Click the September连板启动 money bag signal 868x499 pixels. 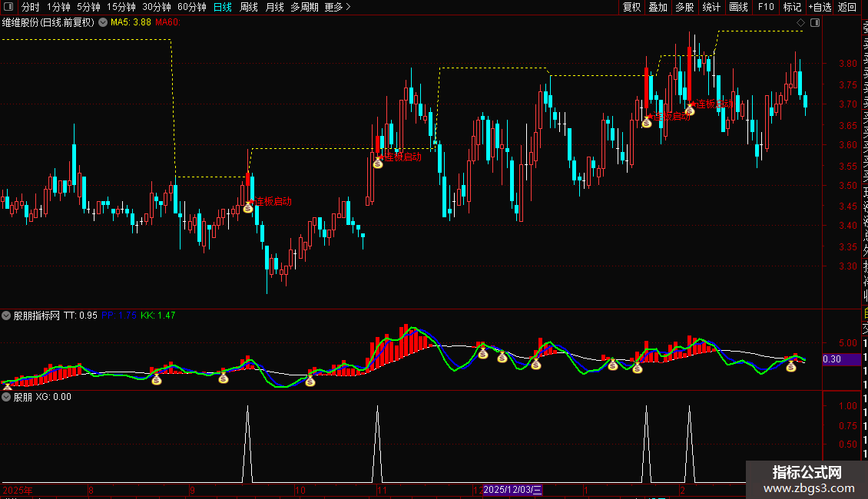(x=248, y=208)
